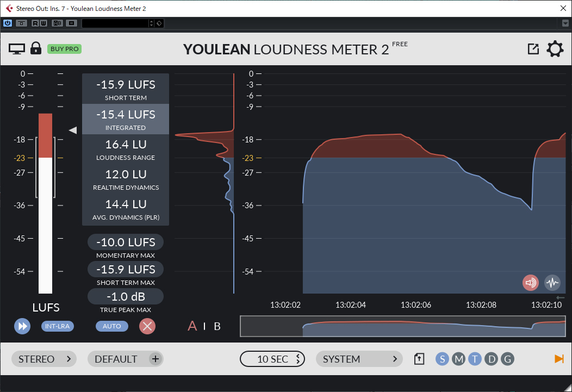Expand the plugin header functions dropdown
This screenshot has width=572, height=392.
point(565,23)
